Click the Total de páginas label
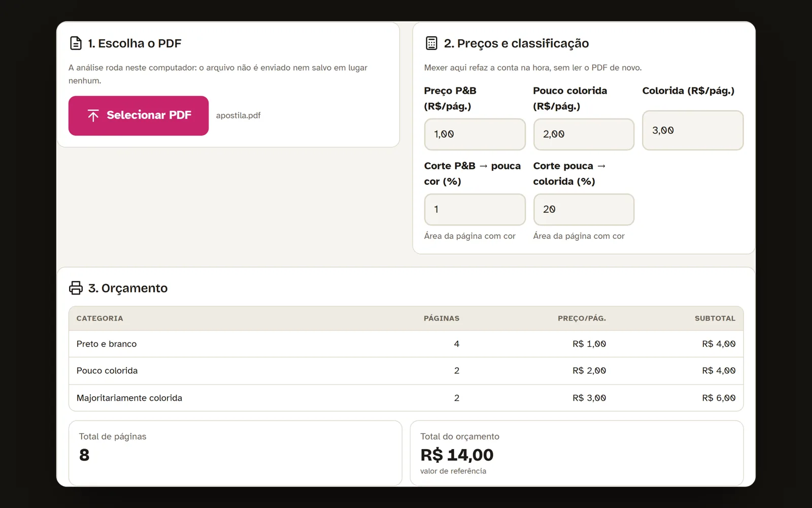812x508 pixels. click(x=113, y=437)
